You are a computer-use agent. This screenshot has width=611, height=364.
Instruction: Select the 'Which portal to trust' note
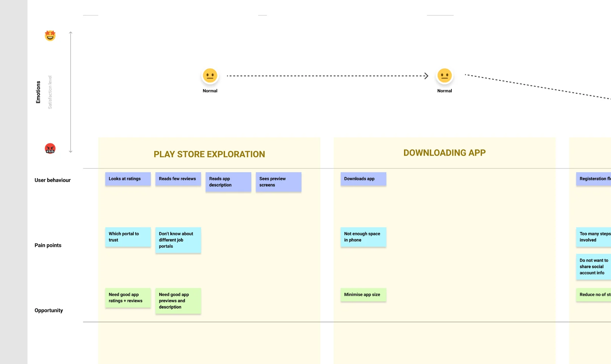[128, 237]
